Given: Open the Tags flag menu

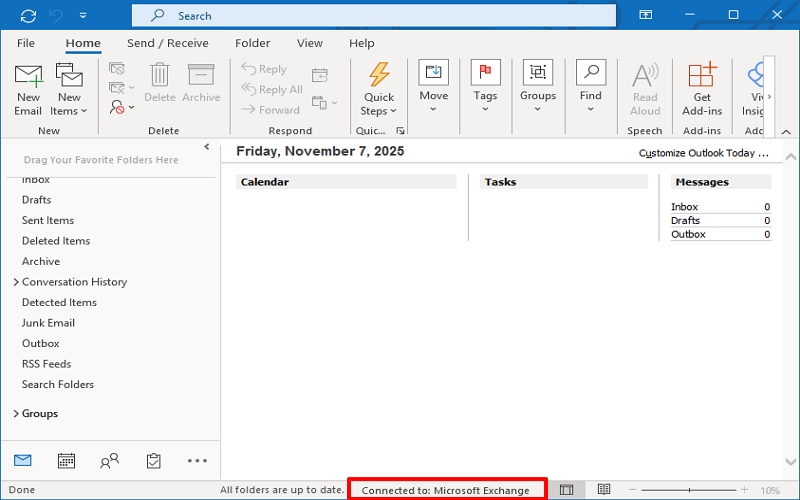Looking at the screenshot, I should (485, 87).
